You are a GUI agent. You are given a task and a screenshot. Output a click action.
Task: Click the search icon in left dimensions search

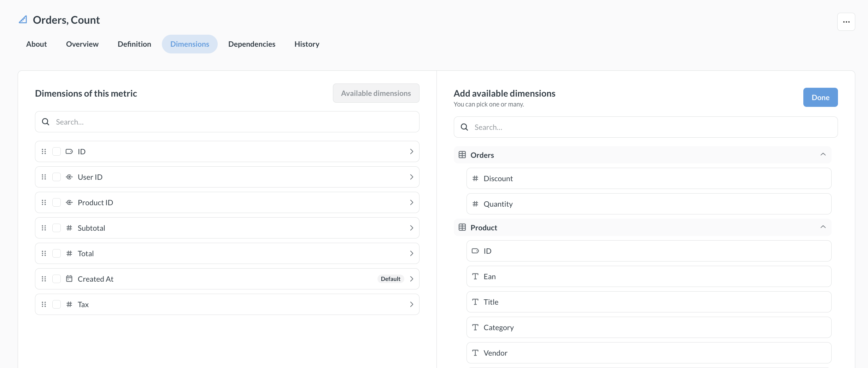[x=46, y=122]
